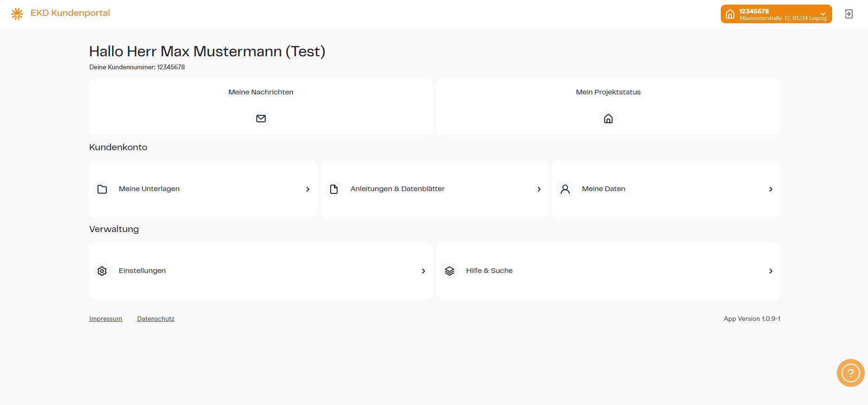
Task: Open the Mein Projektstatus card title
Action: click(608, 92)
